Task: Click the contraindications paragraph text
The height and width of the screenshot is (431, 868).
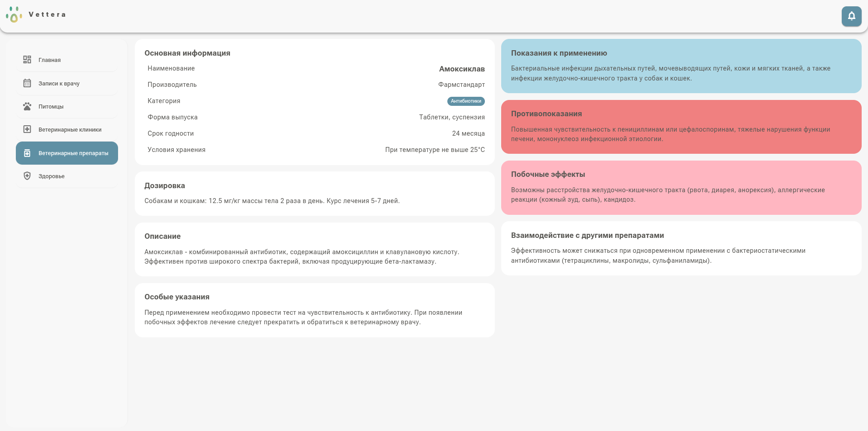Action: [x=670, y=134]
